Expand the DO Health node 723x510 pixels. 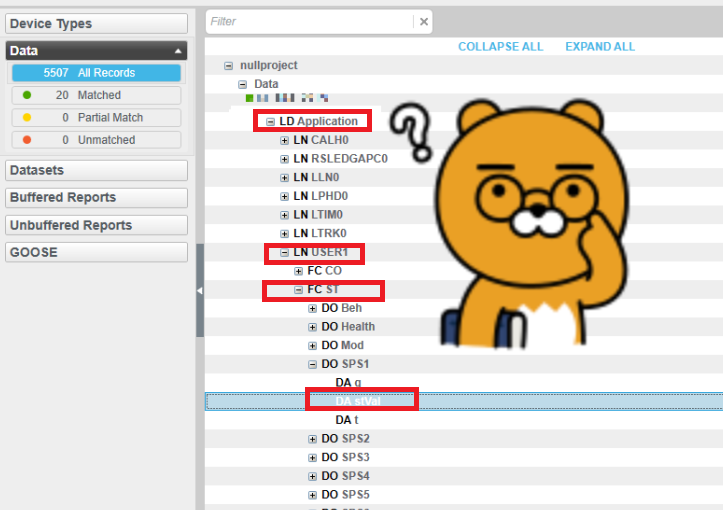coord(313,327)
